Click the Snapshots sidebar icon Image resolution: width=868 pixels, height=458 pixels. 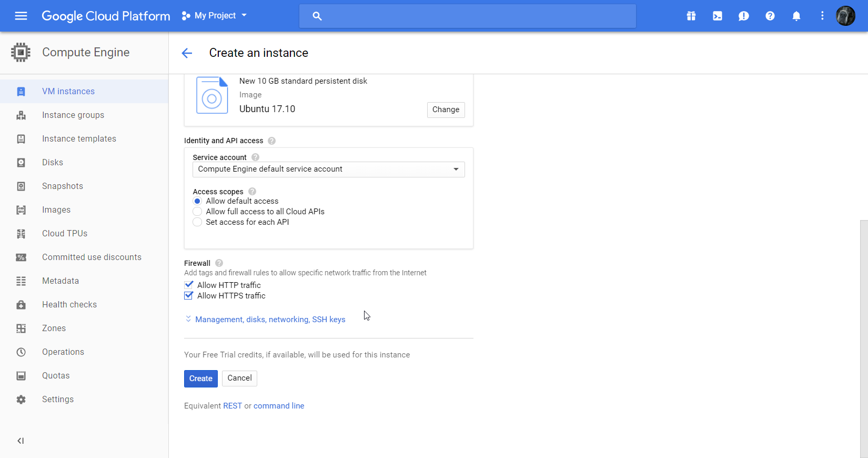[21, 186]
